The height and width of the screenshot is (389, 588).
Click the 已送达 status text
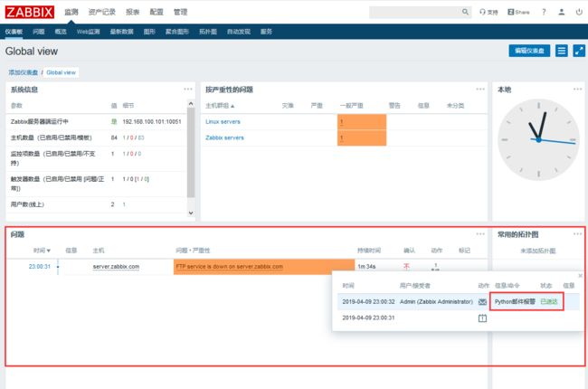coord(548,301)
